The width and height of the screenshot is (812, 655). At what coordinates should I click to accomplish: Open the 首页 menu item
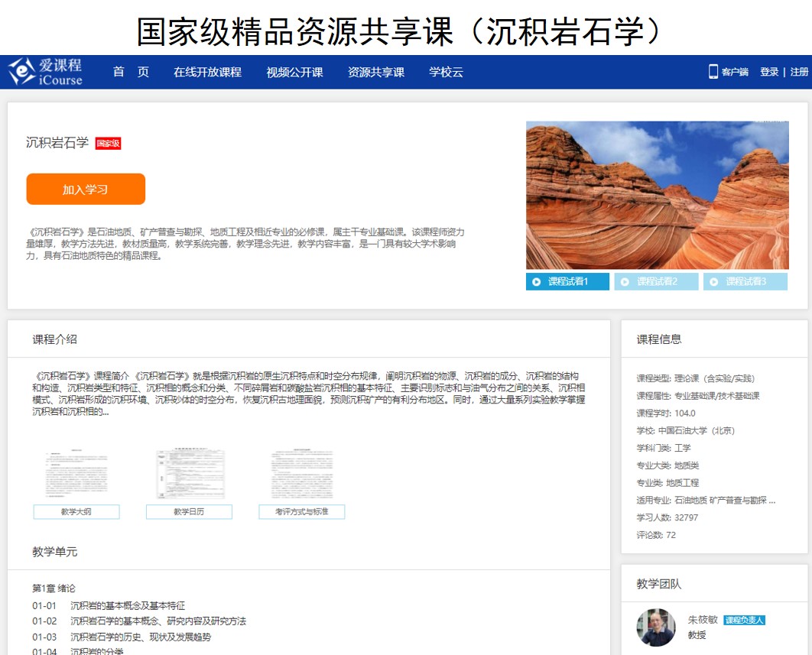pyautogui.click(x=131, y=72)
